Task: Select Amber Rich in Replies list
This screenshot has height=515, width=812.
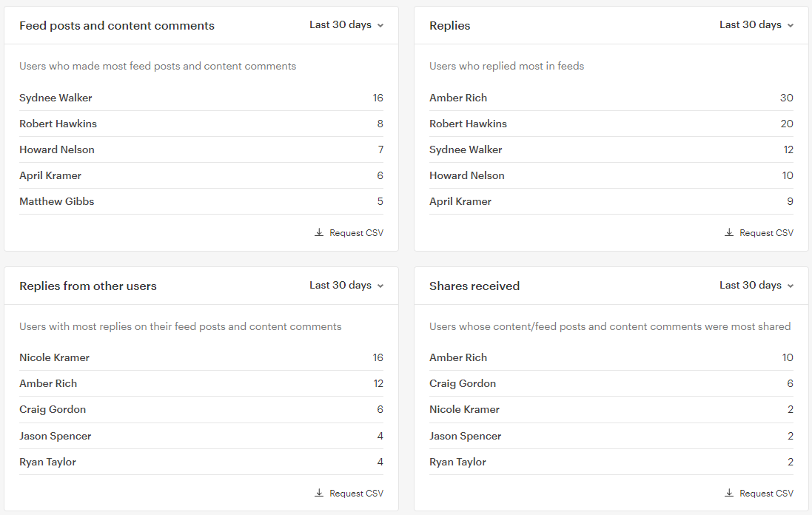Action: point(458,98)
